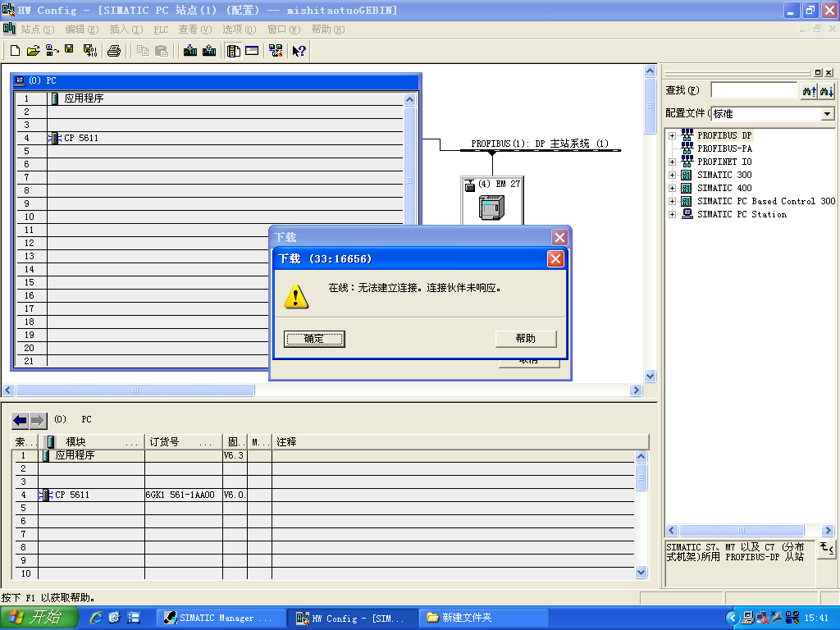Click the gray forward arrow navigation icon
Image resolution: width=840 pixels, height=630 pixels.
[38, 421]
